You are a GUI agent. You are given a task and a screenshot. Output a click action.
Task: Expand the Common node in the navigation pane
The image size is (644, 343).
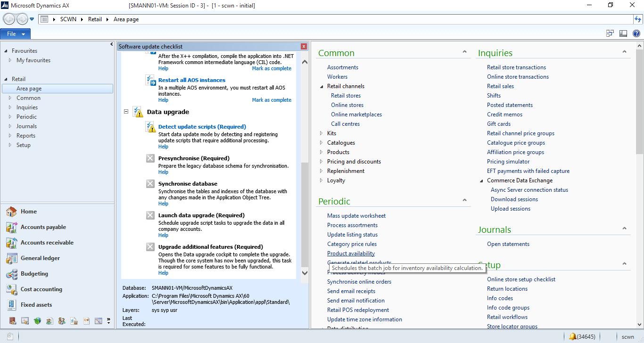tap(10, 98)
